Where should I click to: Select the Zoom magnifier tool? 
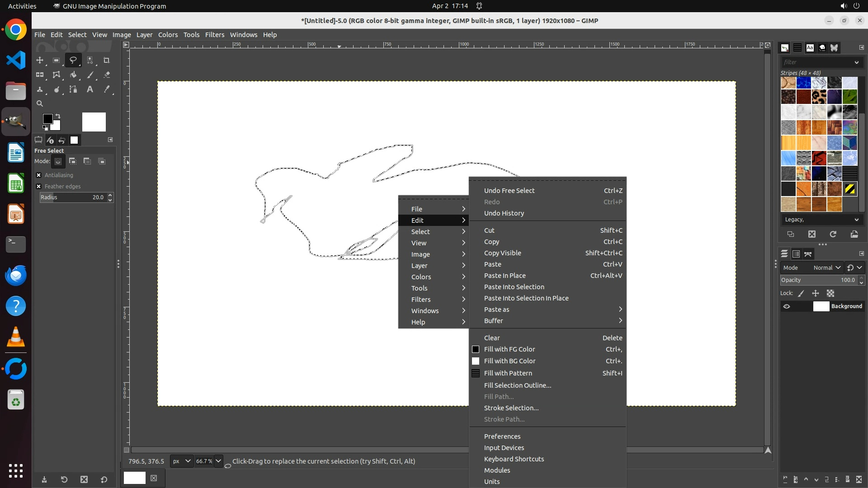click(x=40, y=103)
